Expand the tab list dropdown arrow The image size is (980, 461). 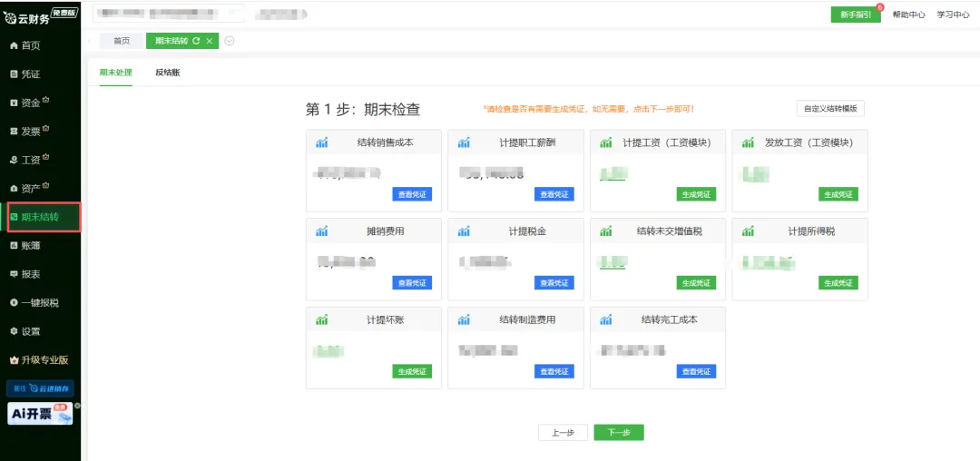(x=230, y=41)
